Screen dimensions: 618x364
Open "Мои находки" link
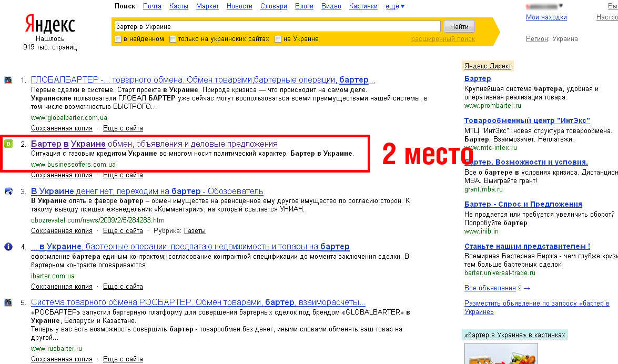click(546, 17)
